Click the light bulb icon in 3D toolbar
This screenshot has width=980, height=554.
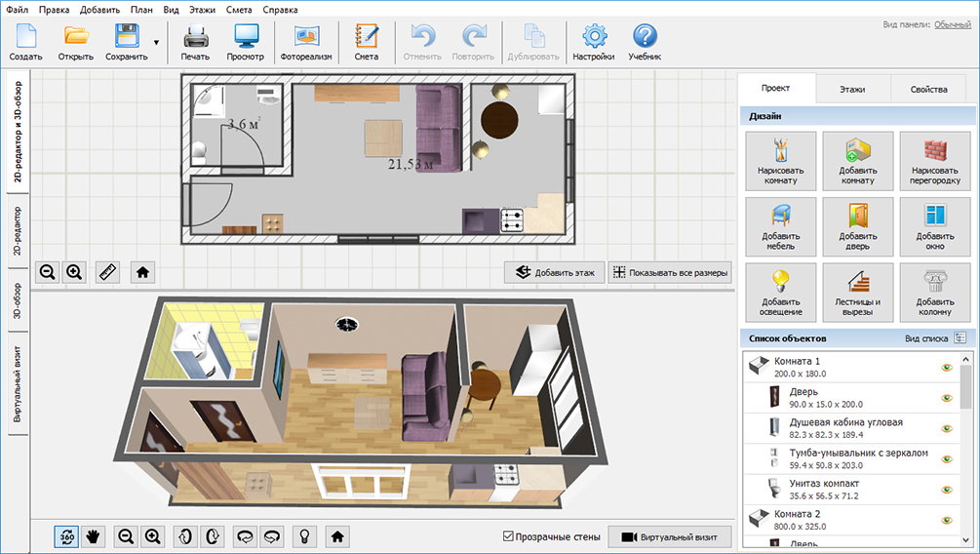pyautogui.click(x=304, y=535)
